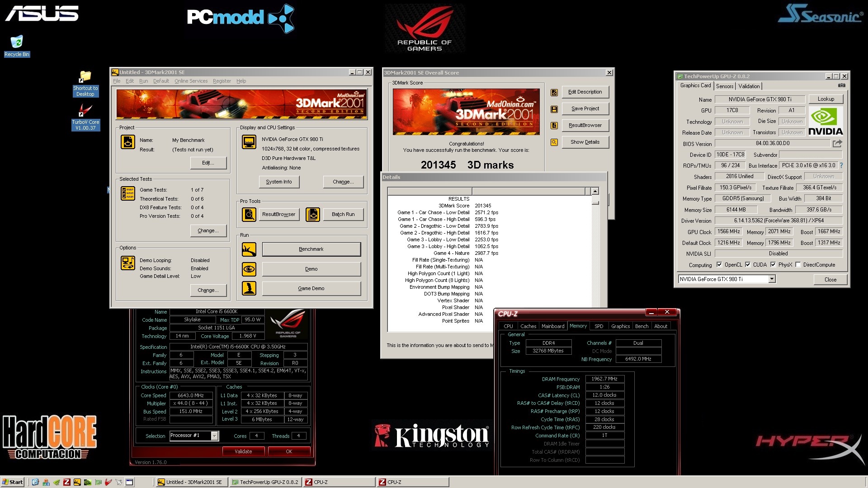
Task: Switch to the Sensors tab in GPU-Z
Action: coord(725,86)
